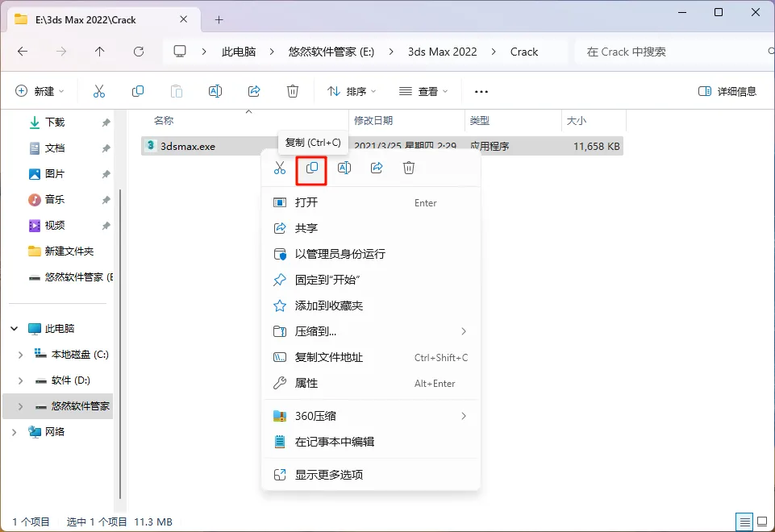Screen dimensions: 775x532
Task: Switch to large icons view in status bar
Action: [x=762, y=522]
